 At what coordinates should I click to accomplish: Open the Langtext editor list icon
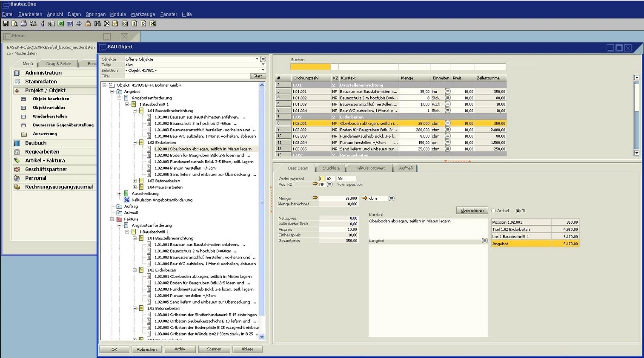(484, 241)
